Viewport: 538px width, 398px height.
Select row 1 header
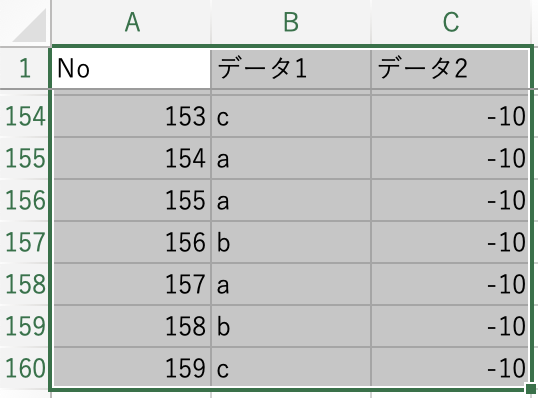tap(25, 68)
